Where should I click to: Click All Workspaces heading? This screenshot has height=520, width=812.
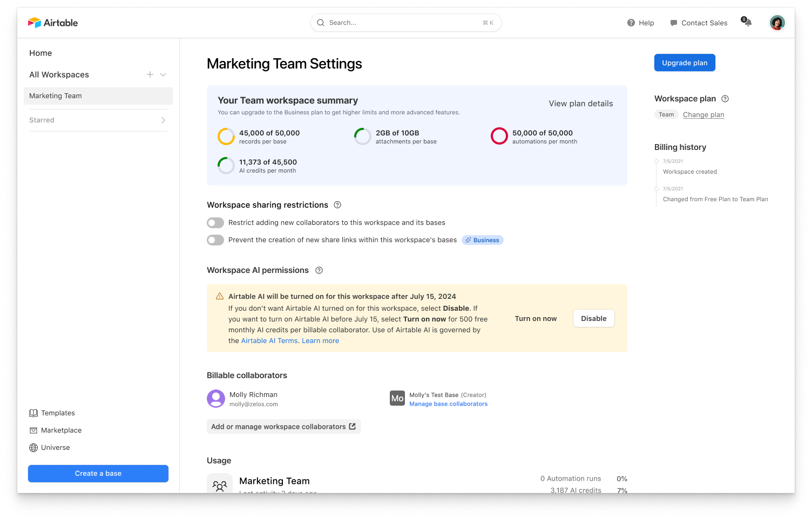point(59,74)
